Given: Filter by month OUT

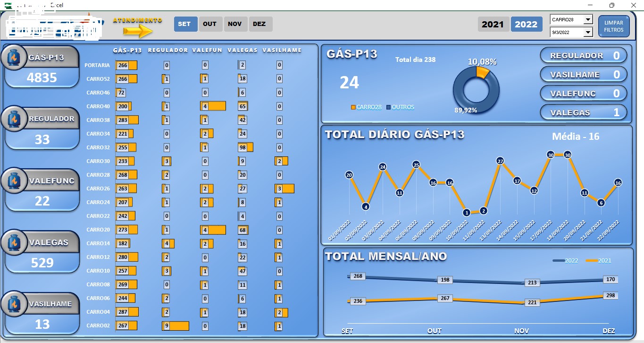Looking at the screenshot, I should pyautogui.click(x=210, y=24).
